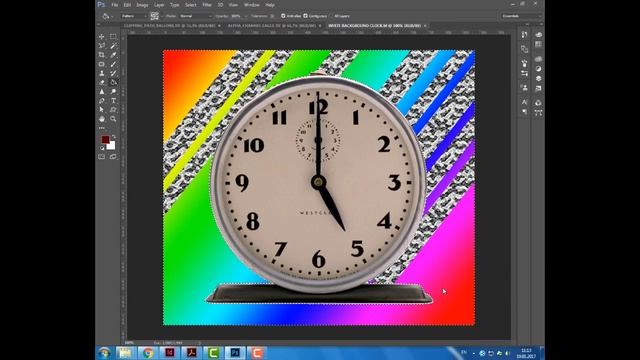The height and width of the screenshot is (360, 640).
Task: Select the Pen tool
Action: (x=102, y=101)
